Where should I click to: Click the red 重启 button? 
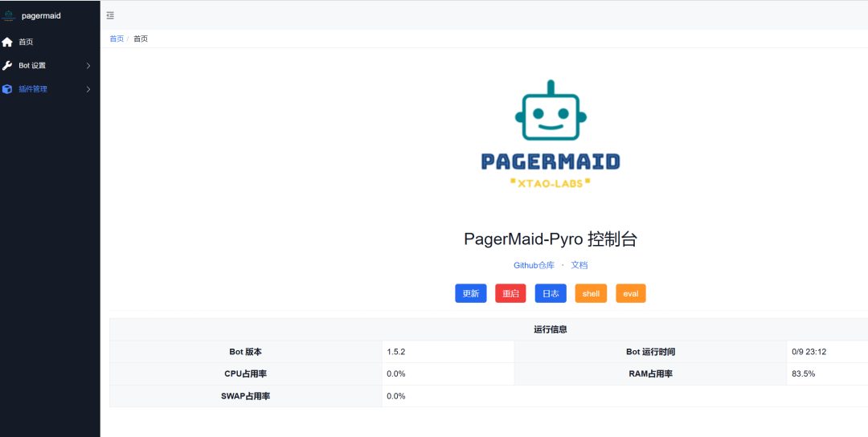(510, 294)
